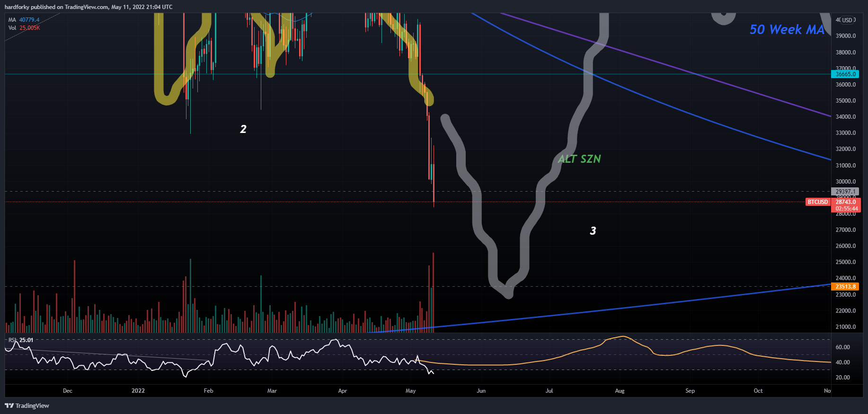
Task: Click the 21000.0 price axis value
Action: 846,327
